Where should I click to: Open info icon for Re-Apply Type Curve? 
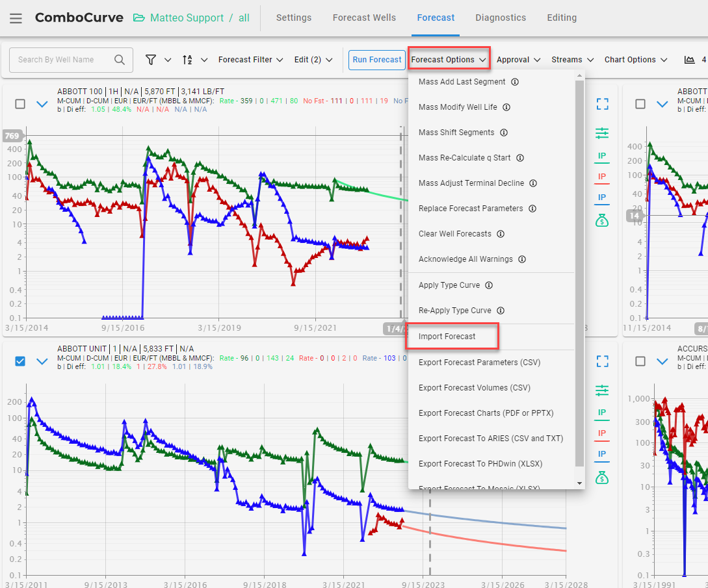(501, 311)
